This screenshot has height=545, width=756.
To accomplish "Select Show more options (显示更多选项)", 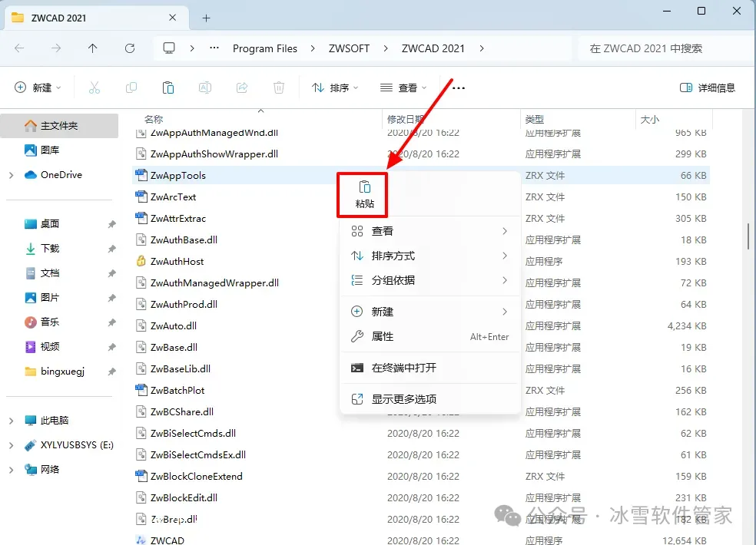I will tap(429, 399).
